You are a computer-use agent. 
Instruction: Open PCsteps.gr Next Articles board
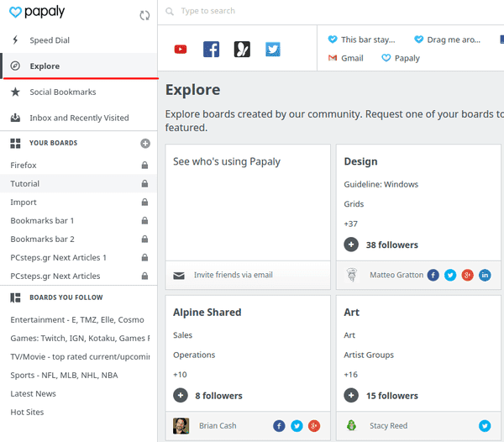pos(55,276)
